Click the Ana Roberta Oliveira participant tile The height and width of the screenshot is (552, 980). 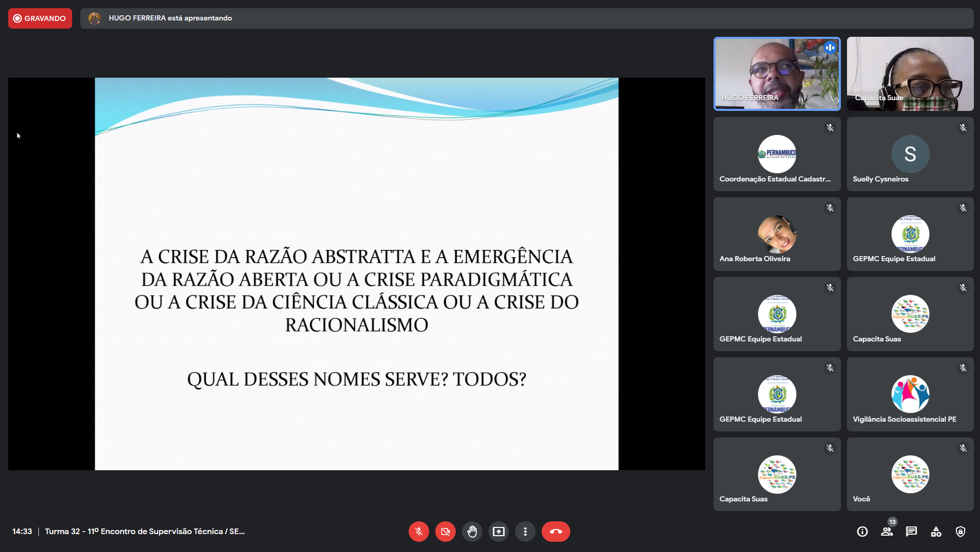tap(776, 234)
